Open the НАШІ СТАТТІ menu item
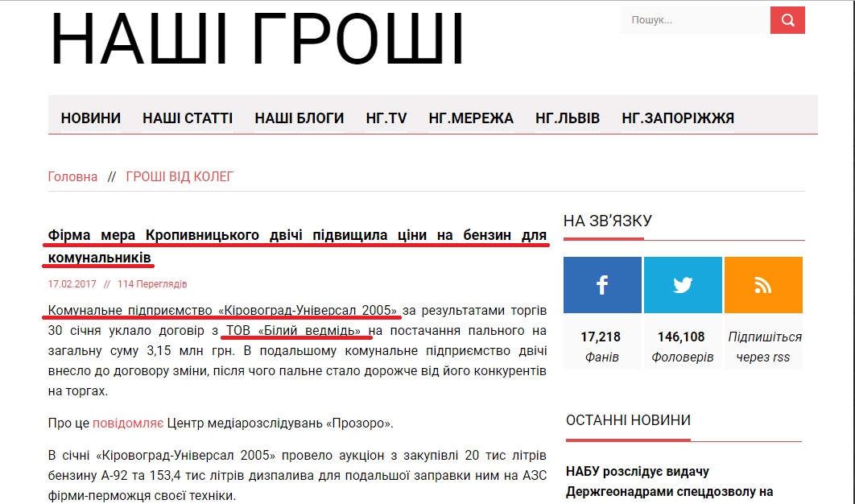 (188, 118)
